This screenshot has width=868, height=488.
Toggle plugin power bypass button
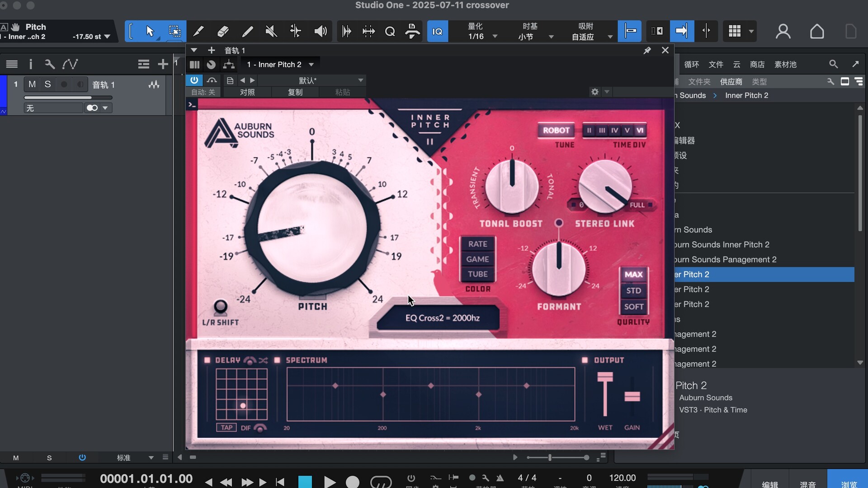[194, 80]
